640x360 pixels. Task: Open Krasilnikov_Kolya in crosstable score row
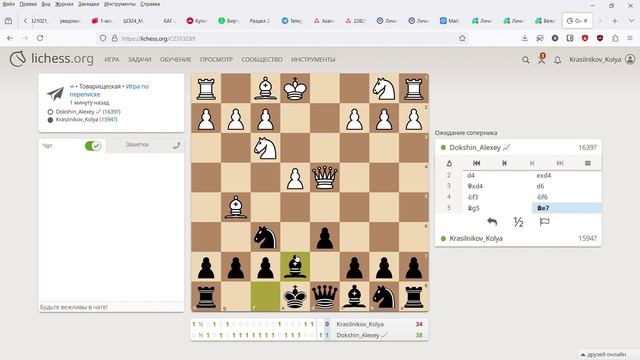coord(360,324)
